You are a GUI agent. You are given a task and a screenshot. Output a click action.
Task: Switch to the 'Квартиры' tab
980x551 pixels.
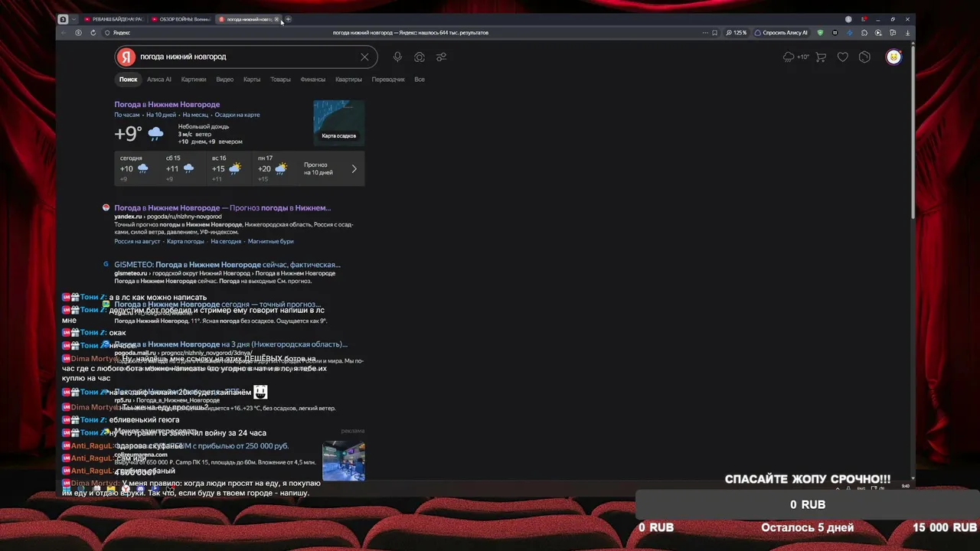coord(348,80)
